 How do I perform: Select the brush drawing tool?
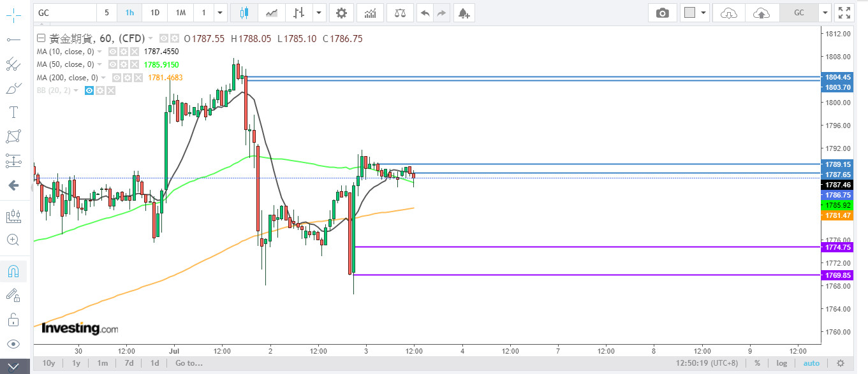[x=13, y=88]
